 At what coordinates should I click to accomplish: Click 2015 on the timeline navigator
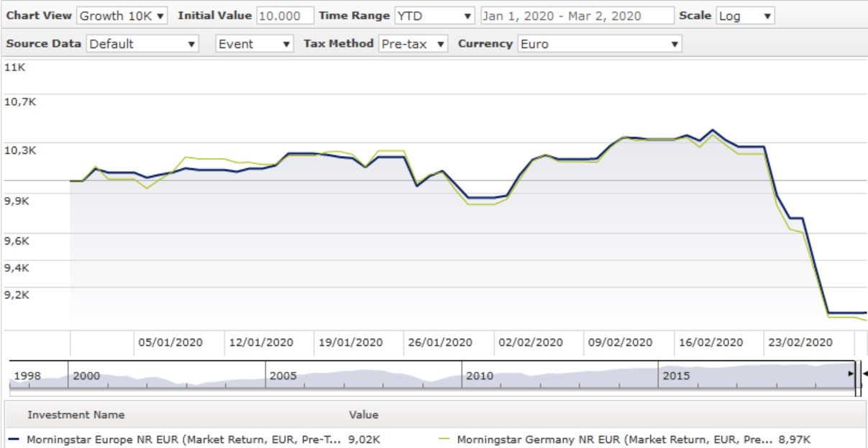(676, 375)
